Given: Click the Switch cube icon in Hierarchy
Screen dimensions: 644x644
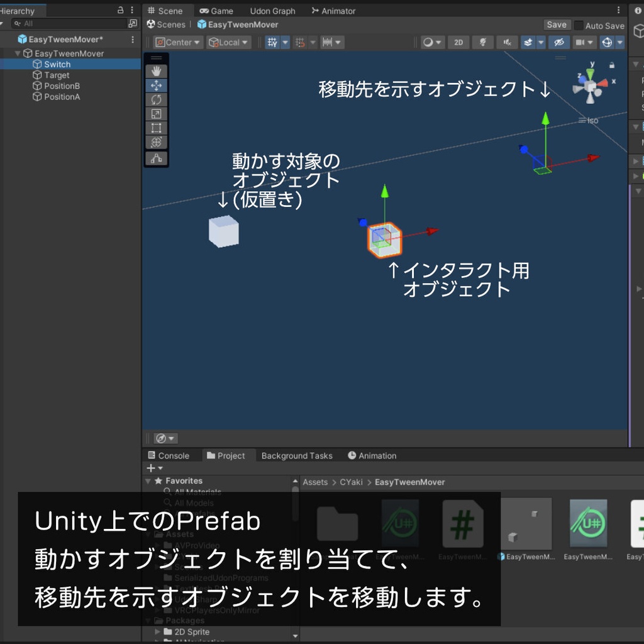Looking at the screenshot, I should point(37,64).
